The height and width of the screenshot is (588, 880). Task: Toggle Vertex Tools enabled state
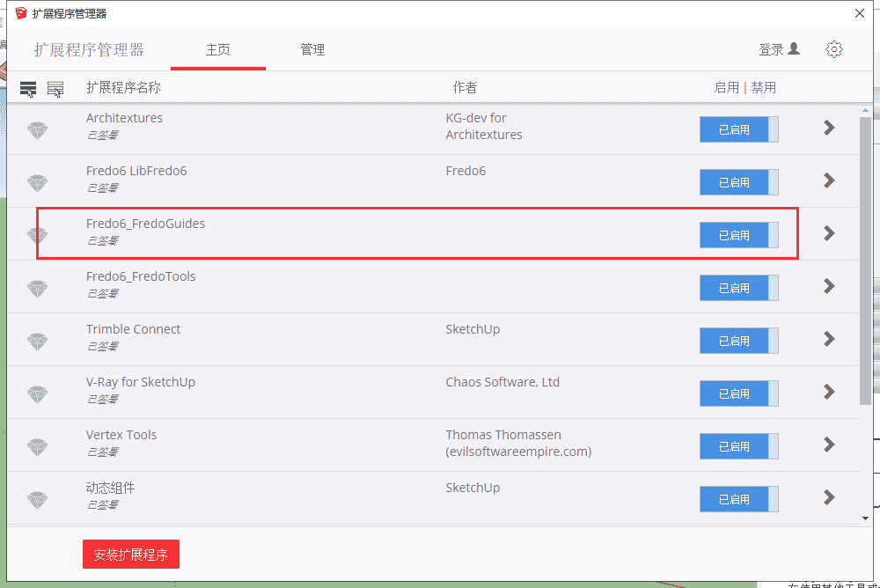point(739,446)
